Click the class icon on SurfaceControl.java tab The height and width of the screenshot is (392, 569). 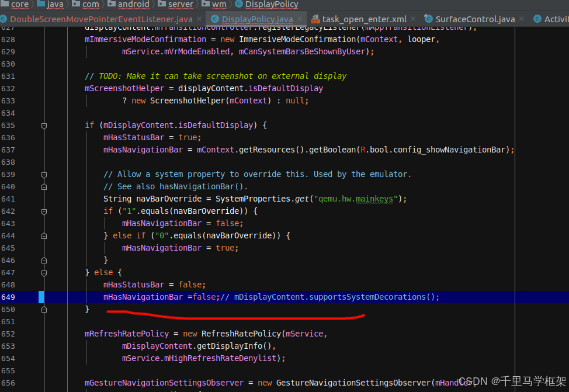[x=428, y=19]
